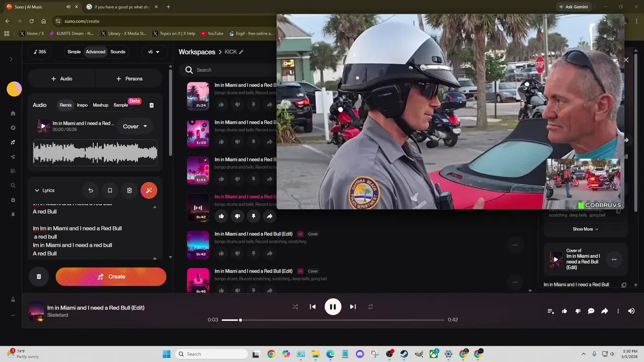
Task: Toggle repeat in the player bar
Action: 370,307
